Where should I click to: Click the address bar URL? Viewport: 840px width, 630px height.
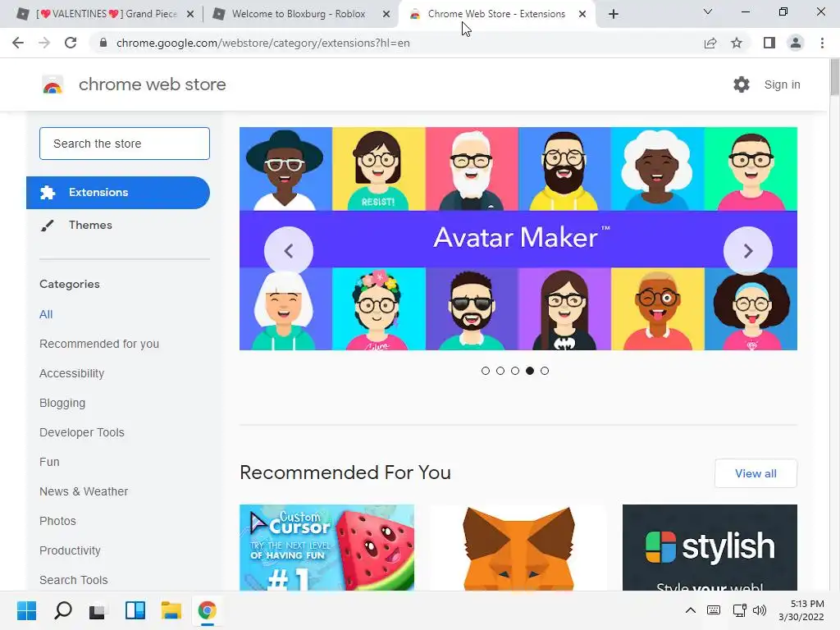262,43
